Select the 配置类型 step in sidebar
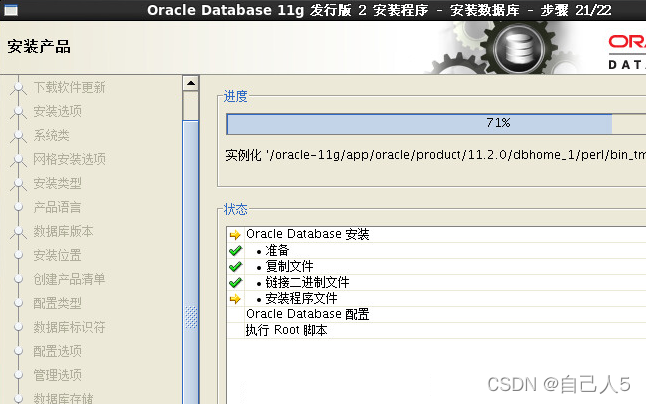646x404 pixels. click(x=57, y=303)
